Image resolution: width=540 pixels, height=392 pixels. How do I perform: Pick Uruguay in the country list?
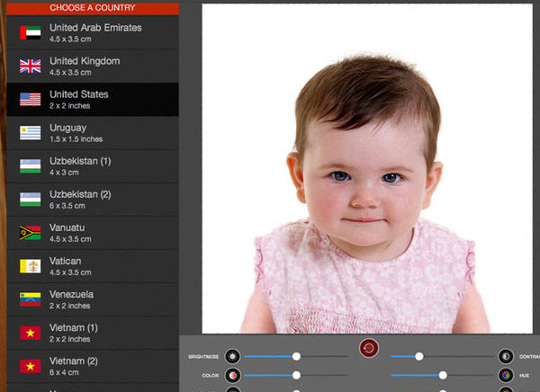(x=93, y=133)
